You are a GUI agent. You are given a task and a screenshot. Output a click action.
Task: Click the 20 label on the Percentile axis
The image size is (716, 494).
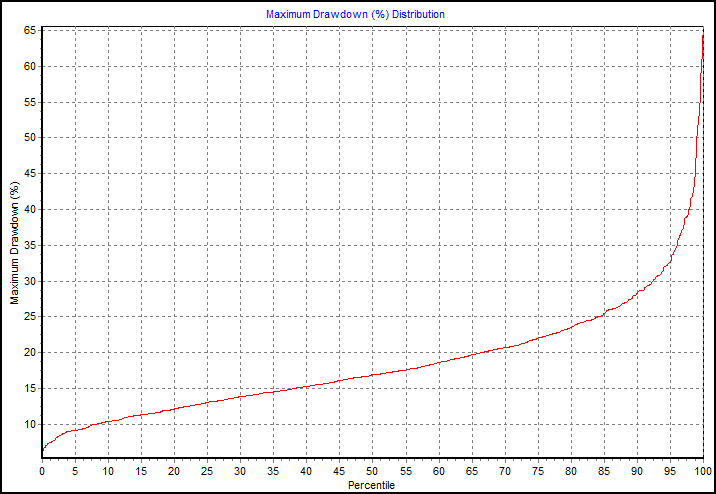[x=174, y=471]
